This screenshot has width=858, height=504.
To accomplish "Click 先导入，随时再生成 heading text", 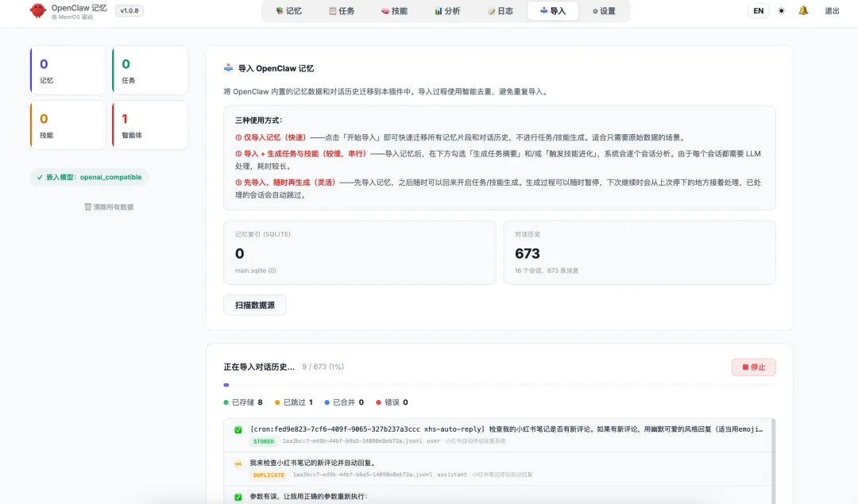I will pos(286,183).
